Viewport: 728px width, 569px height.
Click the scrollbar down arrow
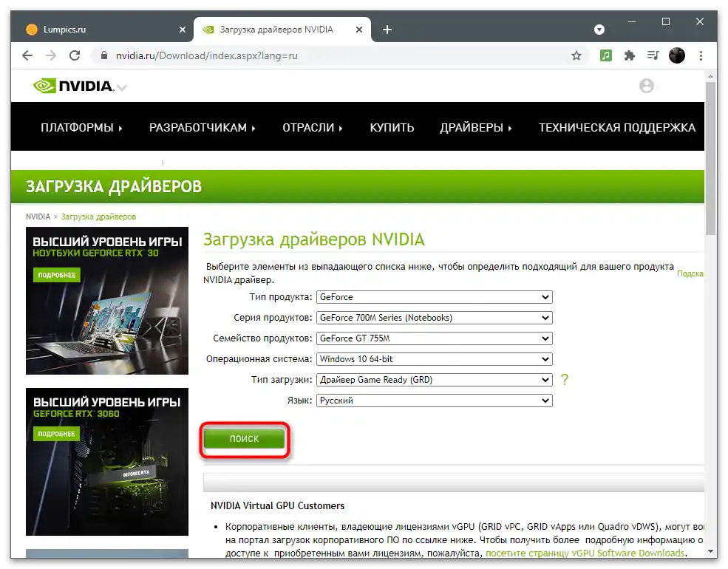(x=711, y=552)
